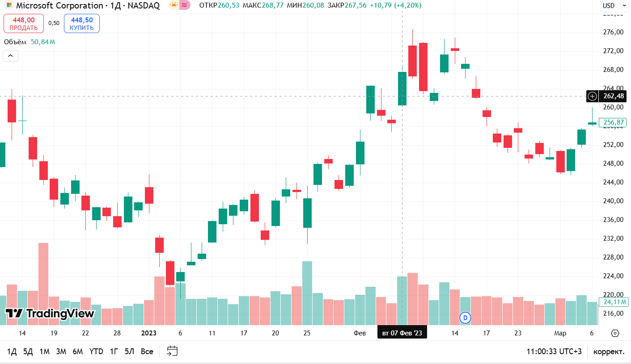
Task: Click the 'Объём' volume indicator label
Action: (x=15, y=42)
